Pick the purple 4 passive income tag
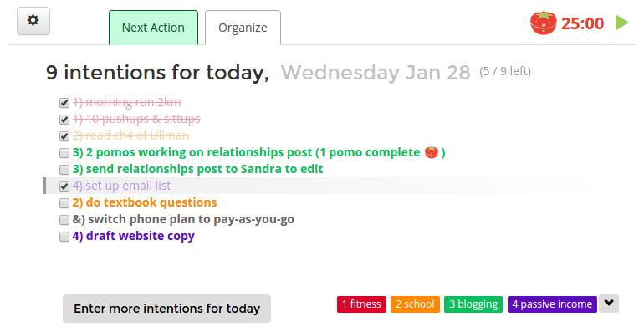The image size is (644, 332). (x=552, y=304)
